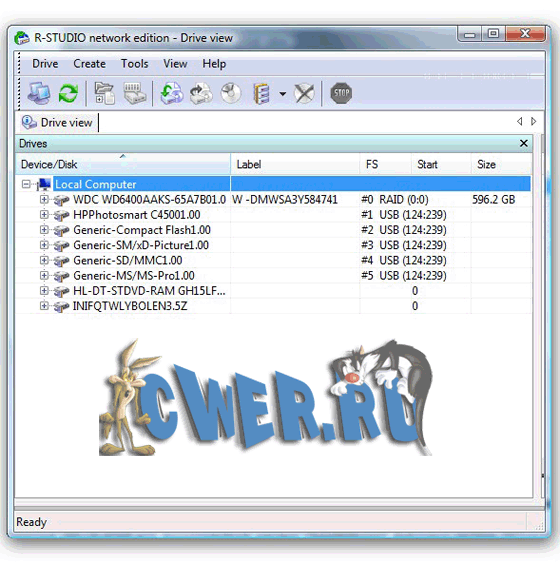The width and height of the screenshot is (560, 564).
Task: Expand the WDC WD6400AAKS drive node
Action: [44, 200]
